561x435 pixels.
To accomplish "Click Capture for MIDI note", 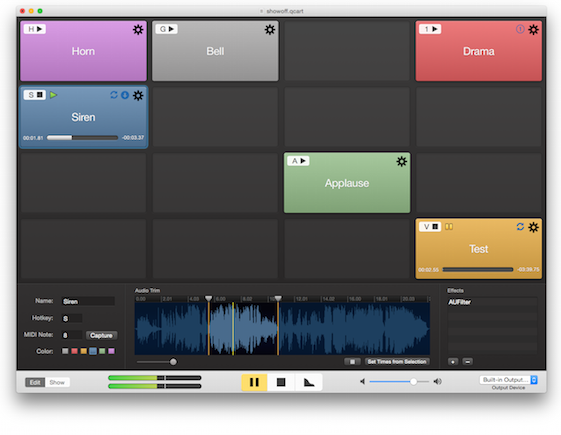I will tap(101, 335).
